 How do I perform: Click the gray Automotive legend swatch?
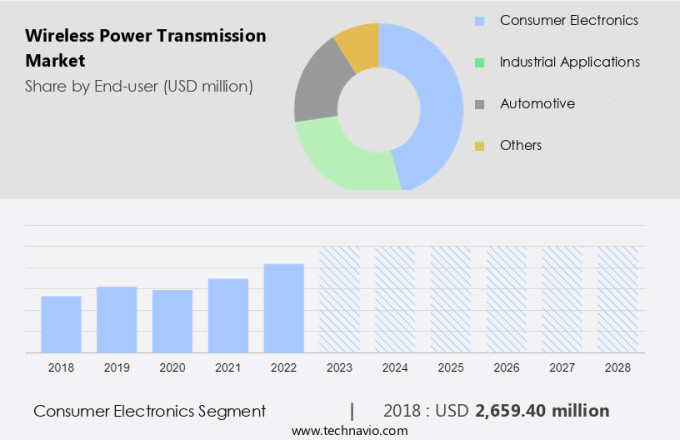479,104
